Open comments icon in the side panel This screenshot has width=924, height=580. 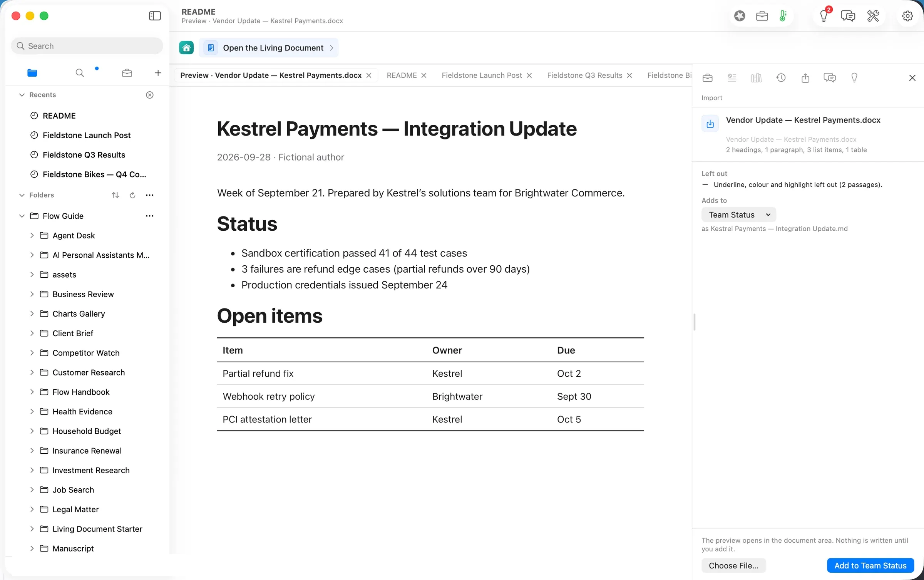(830, 78)
